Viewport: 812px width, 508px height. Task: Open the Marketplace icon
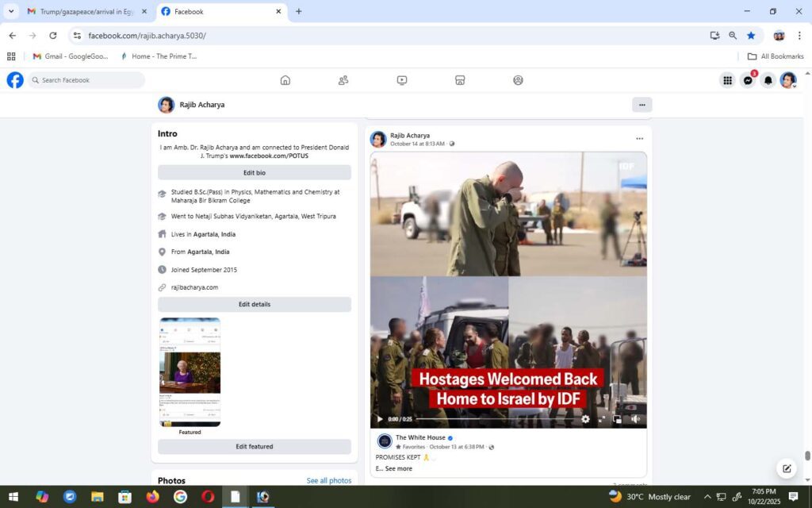(x=460, y=80)
